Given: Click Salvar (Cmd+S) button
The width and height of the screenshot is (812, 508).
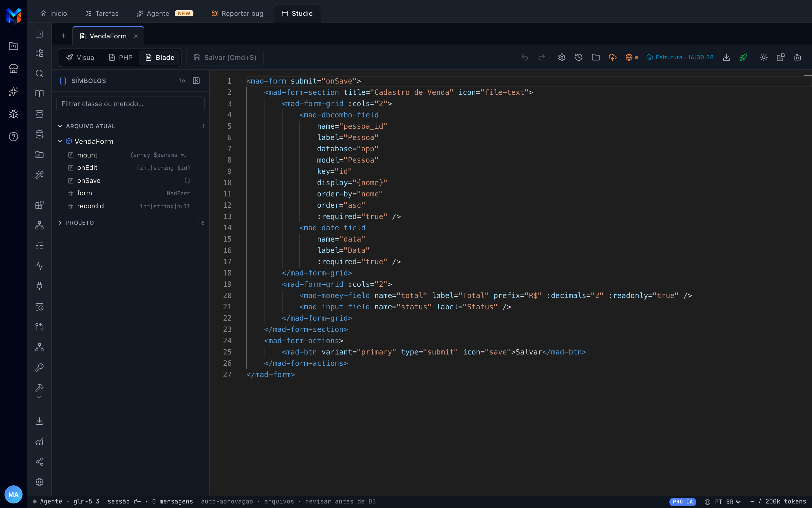Looking at the screenshot, I should (x=225, y=58).
